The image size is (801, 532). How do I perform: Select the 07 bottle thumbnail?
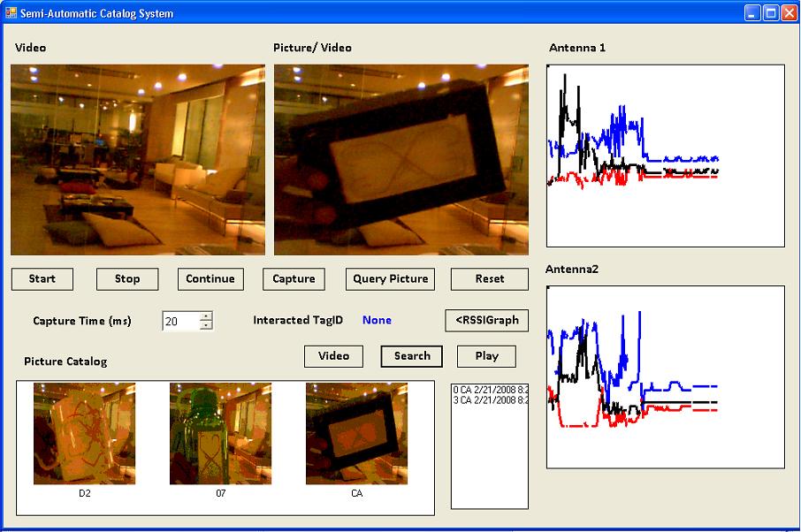(x=221, y=434)
